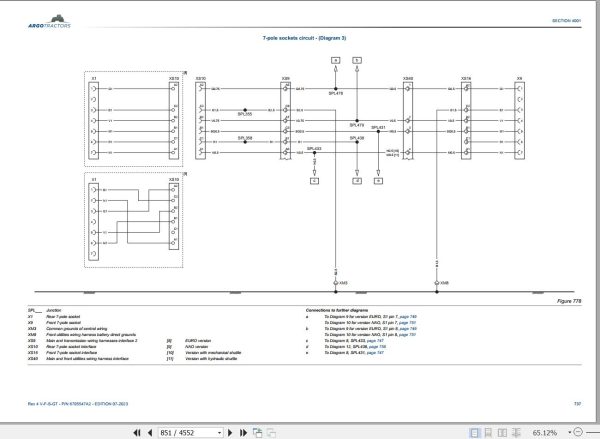Click the XS40 connector label in diagram
Image resolution: width=600 pixels, height=439 pixels.
408,78
